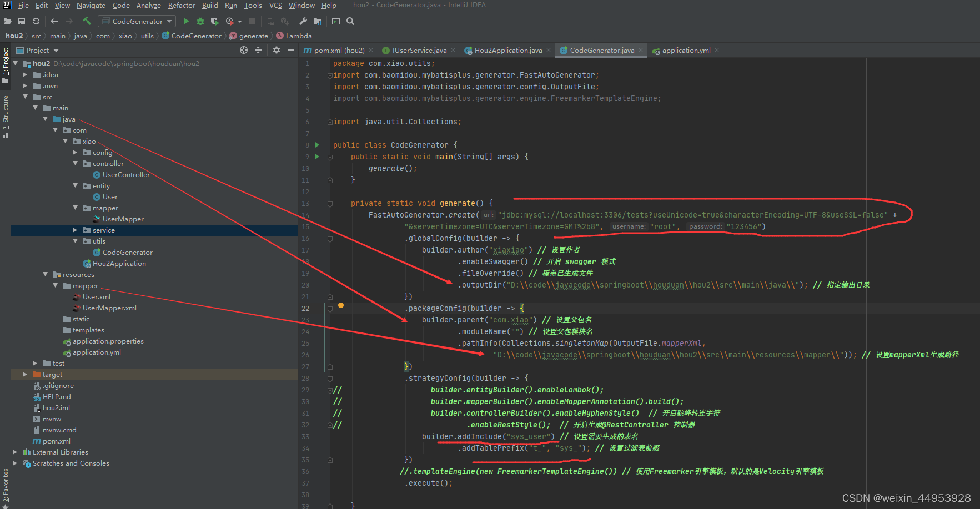Open Project panel gear options

pos(277,50)
